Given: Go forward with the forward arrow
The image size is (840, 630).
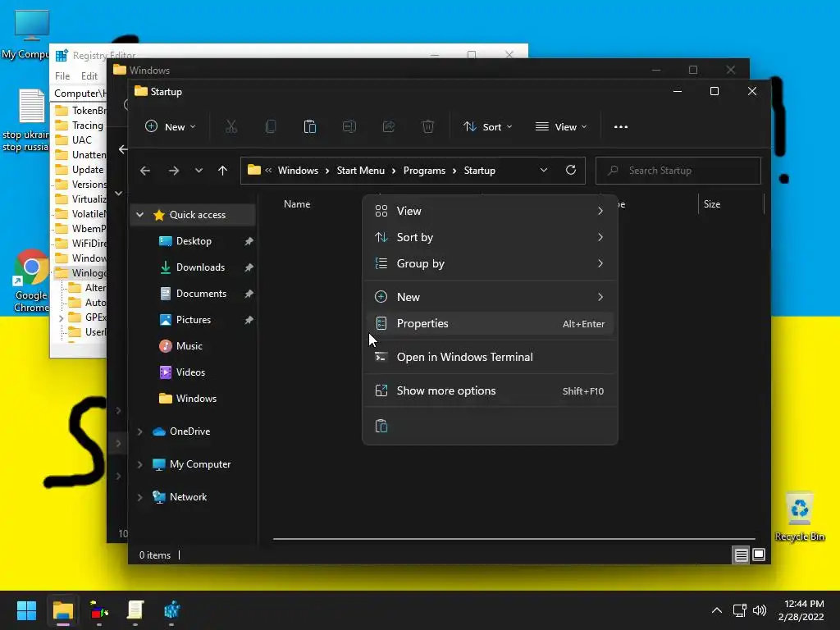Looking at the screenshot, I should point(174,171).
